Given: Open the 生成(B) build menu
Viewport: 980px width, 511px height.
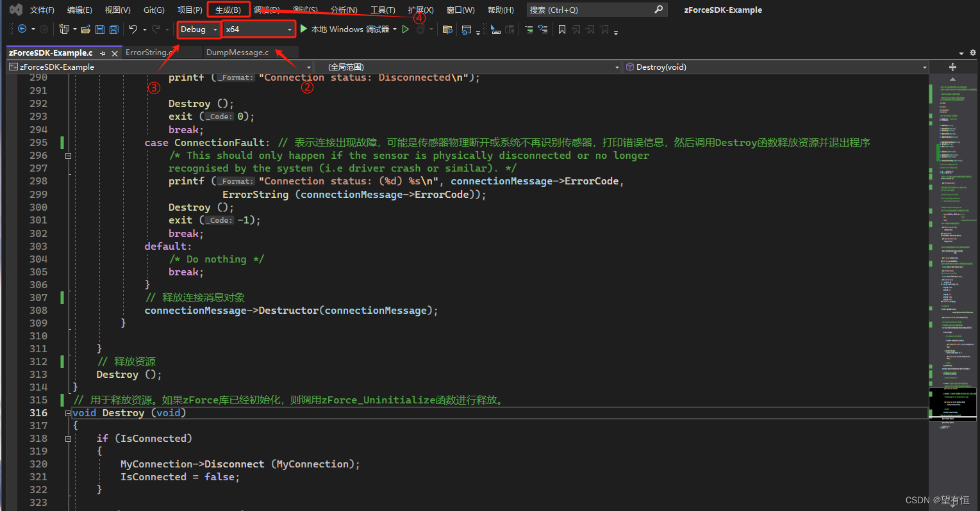Looking at the screenshot, I should click(x=228, y=10).
